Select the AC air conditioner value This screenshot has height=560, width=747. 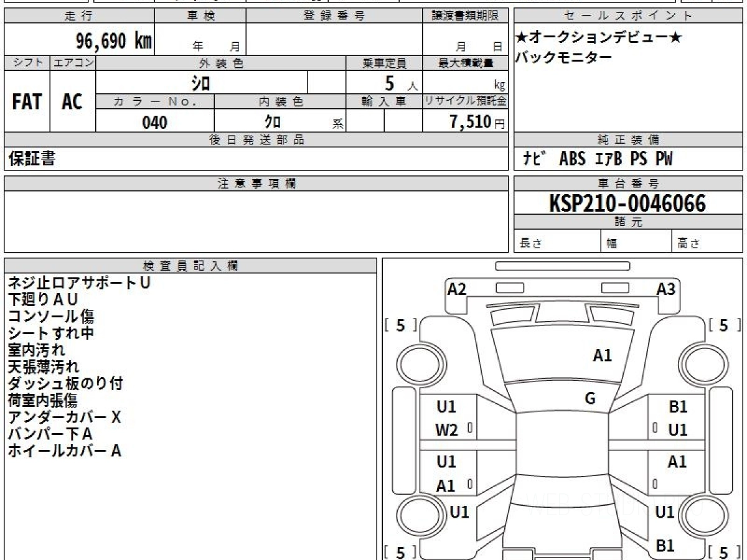click(72, 102)
